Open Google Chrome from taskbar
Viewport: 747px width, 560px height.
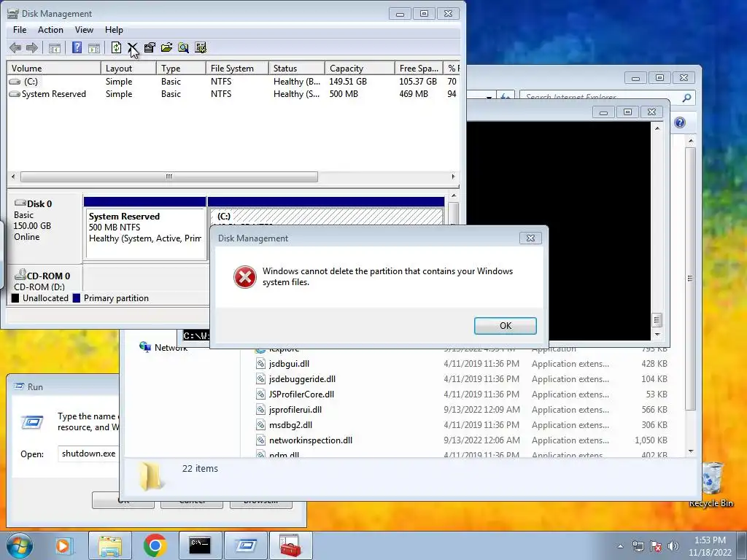pyautogui.click(x=155, y=545)
